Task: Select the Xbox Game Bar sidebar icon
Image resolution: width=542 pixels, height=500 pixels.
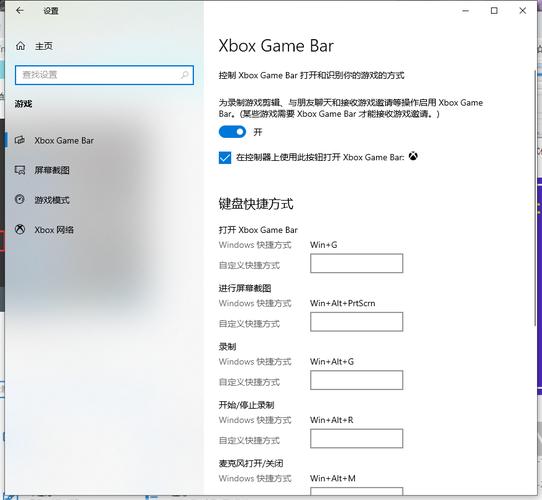Action: (20, 140)
